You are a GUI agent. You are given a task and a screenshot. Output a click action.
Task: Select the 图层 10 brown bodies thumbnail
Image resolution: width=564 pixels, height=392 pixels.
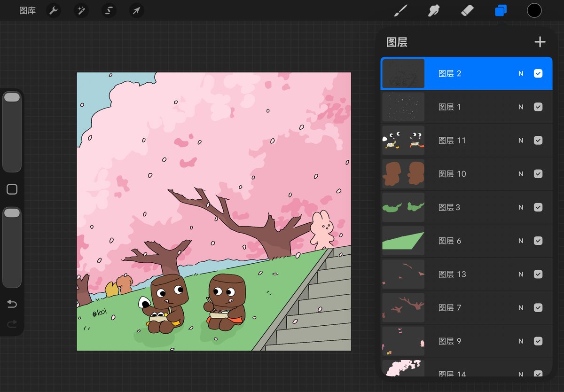click(x=403, y=173)
